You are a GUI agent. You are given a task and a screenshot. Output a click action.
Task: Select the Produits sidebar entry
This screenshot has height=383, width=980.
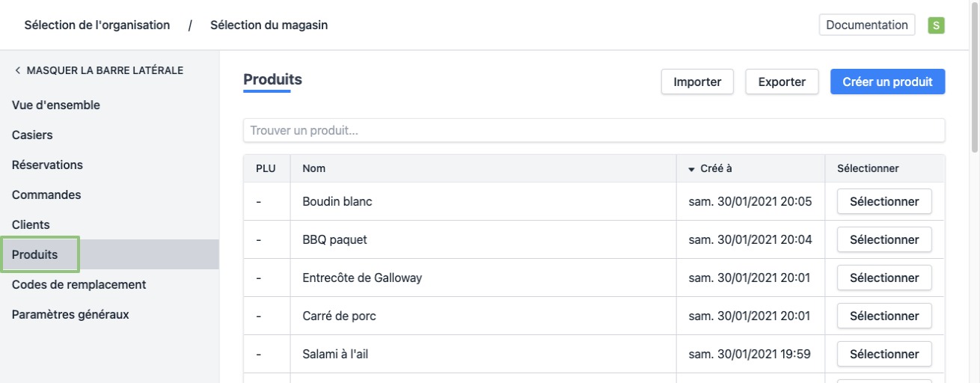pos(35,255)
